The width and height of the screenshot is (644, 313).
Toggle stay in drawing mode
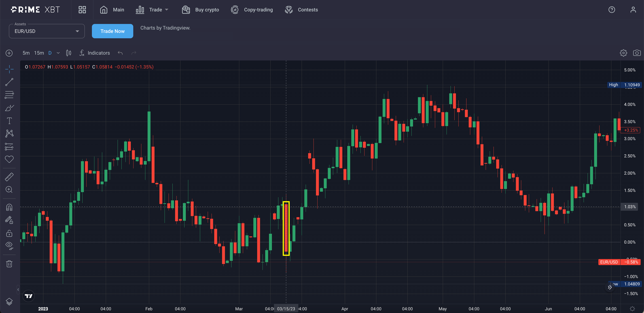[9, 220]
